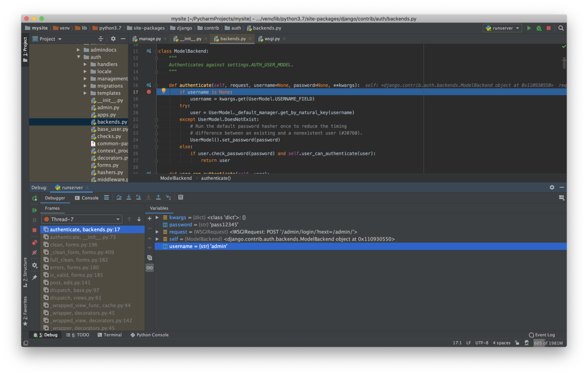Click the Step Into debugger icon

128,198
